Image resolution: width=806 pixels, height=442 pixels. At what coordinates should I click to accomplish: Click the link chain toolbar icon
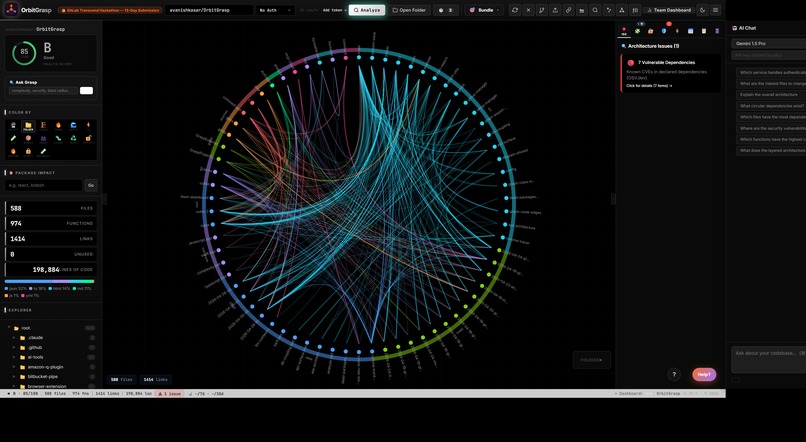point(568,10)
